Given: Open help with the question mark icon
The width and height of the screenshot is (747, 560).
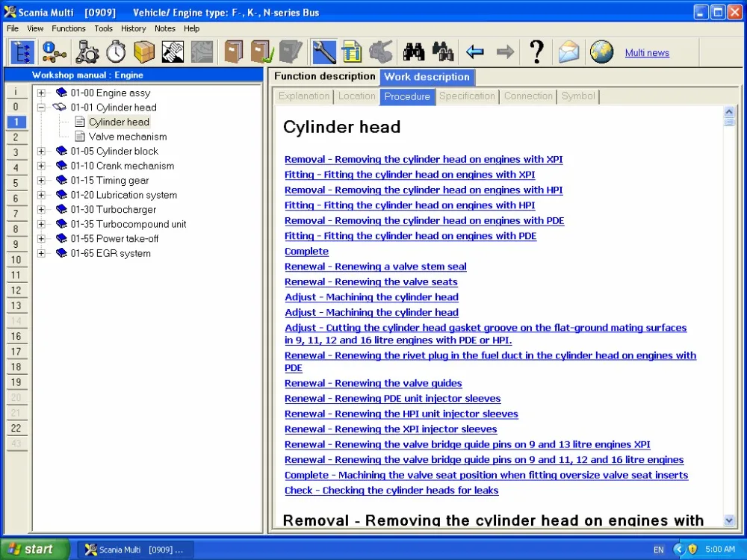Looking at the screenshot, I should pyautogui.click(x=536, y=52).
